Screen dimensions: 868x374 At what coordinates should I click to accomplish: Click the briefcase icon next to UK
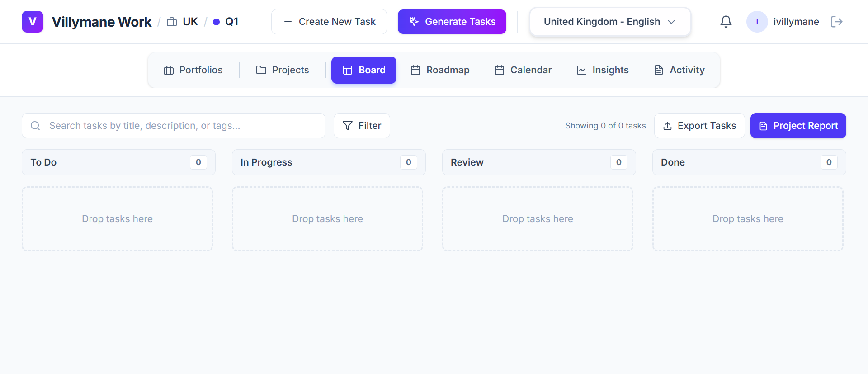tap(172, 21)
